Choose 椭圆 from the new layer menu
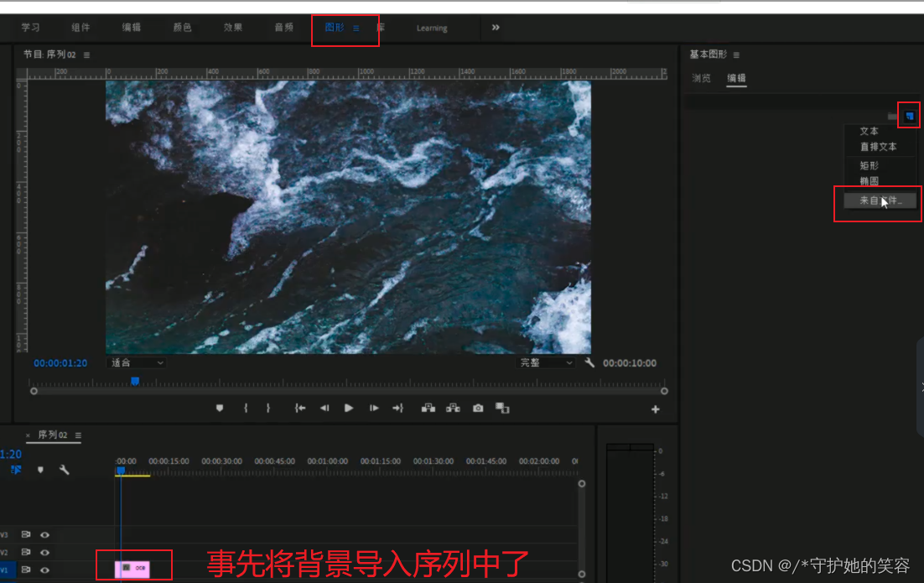Image resolution: width=924 pixels, height=583 pixels. point(869,181)
